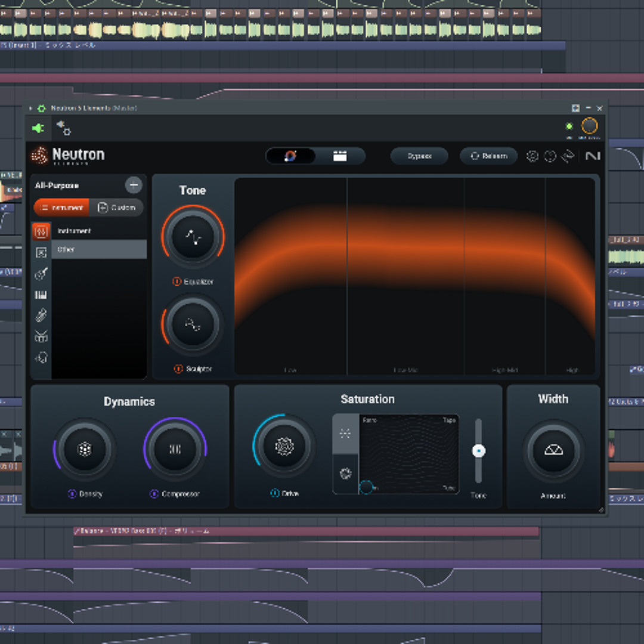The width and height of the screenshot is (644, 644).
Task: Select the piano keys instrument category icon
Action: coord(41,295)
